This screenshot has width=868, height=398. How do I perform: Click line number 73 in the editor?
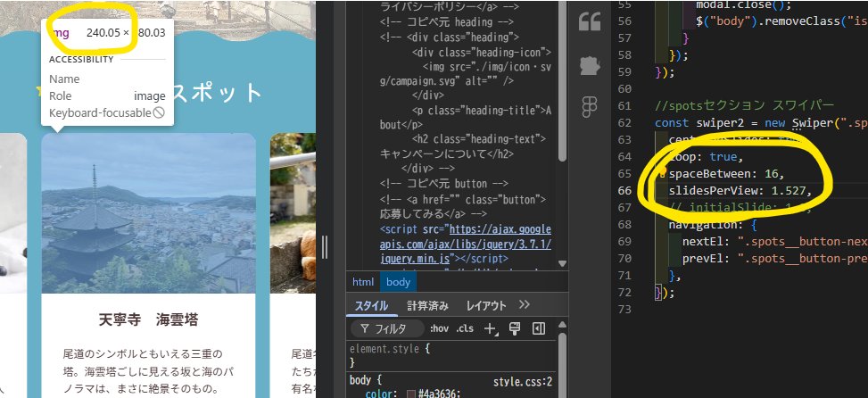click(x=624, y=309)
